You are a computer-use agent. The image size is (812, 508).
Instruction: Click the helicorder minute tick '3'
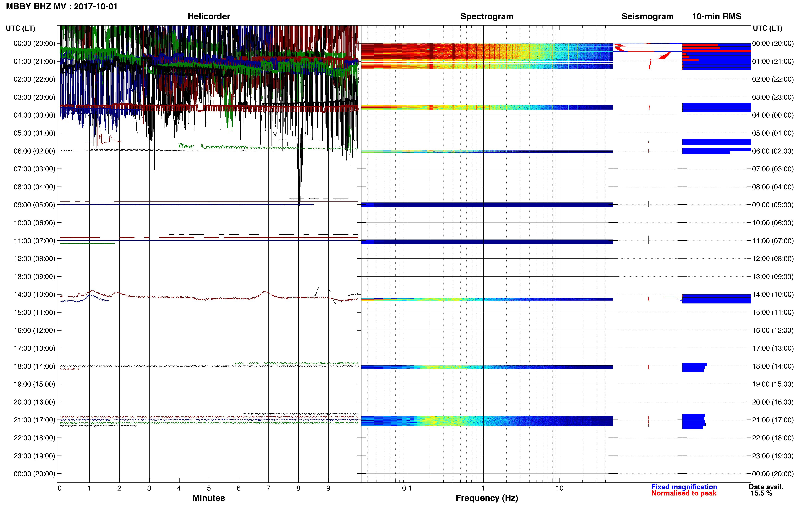[x=149, y=488]
